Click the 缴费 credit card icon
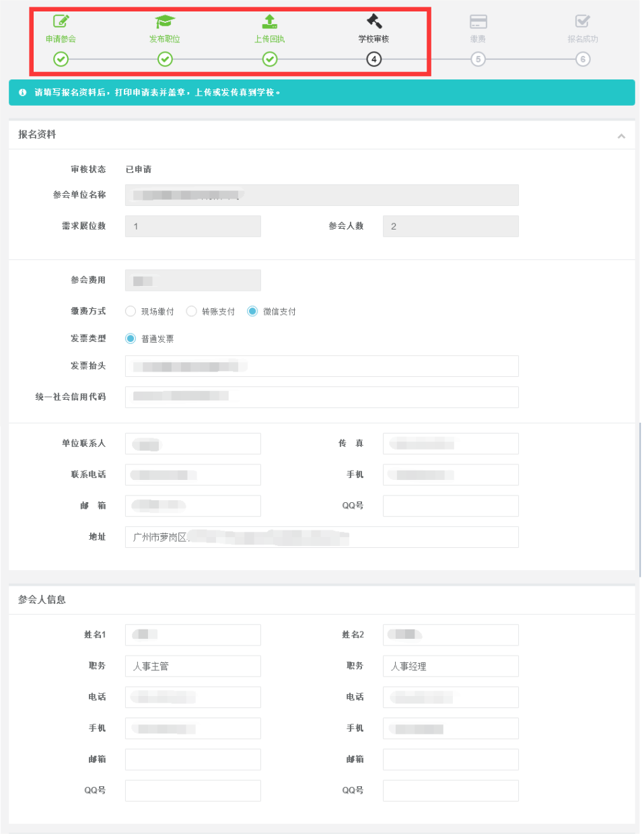Image resolution: width=644 pixels, height=834 pixels. (478, 22)
